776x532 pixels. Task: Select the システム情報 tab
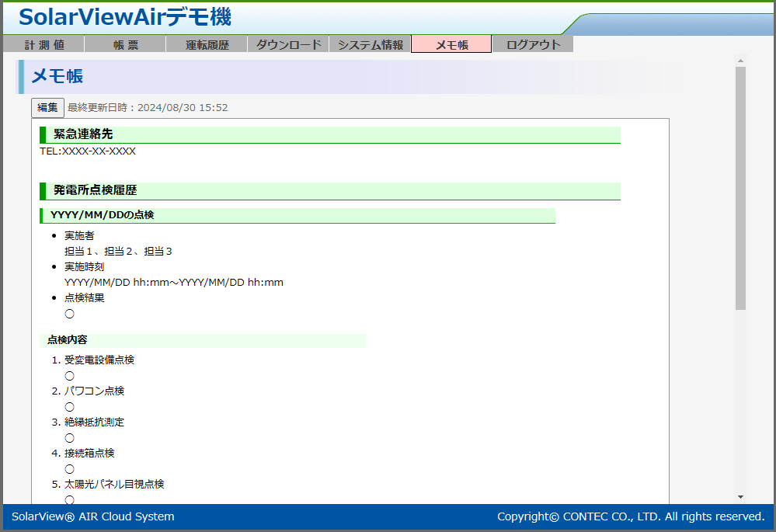pyautogui.click(x=370, y=45)
